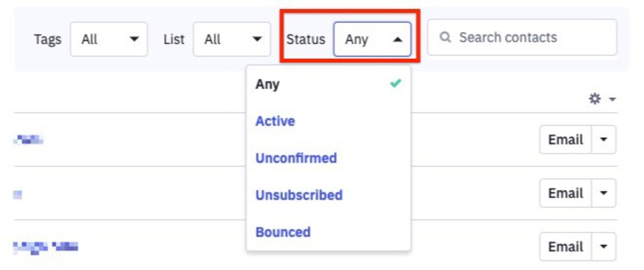Click the Email button for the second contact
This screenshot has width=644, height=270.
566,193
